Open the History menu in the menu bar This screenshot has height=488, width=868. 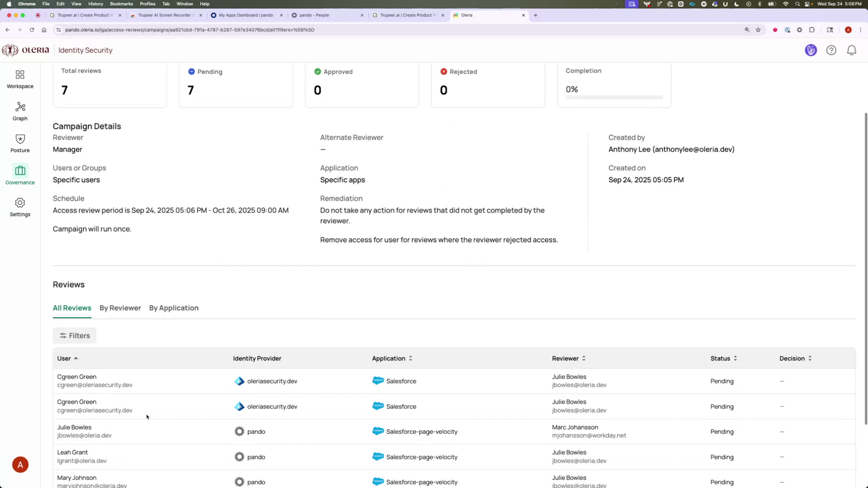click(x=95, y=4)
